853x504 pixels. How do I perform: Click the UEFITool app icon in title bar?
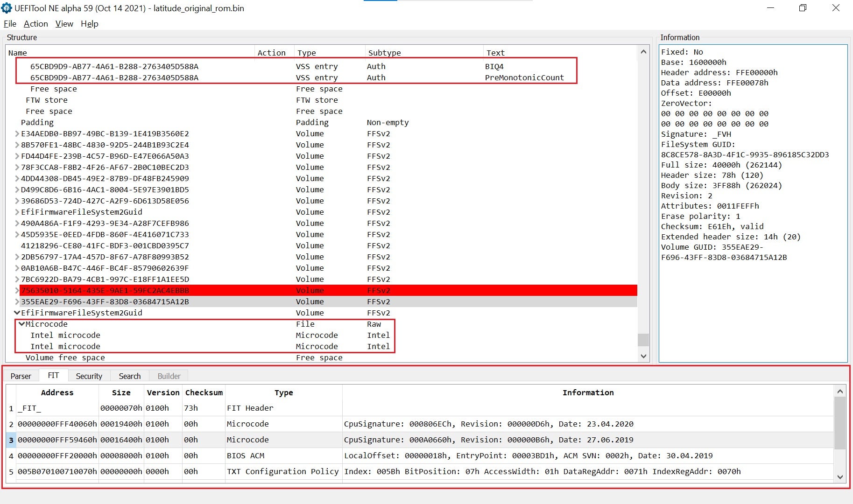7,8
